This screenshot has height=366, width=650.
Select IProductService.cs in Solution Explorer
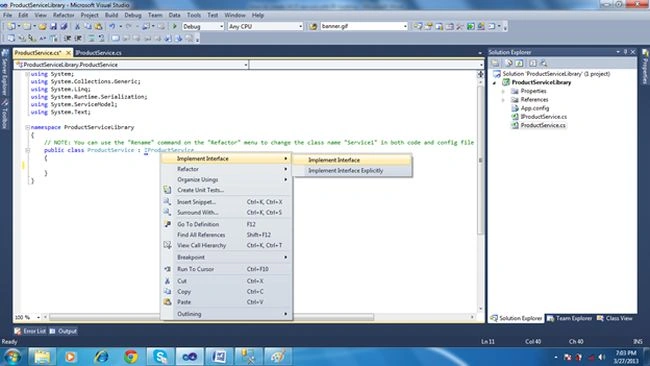543,117
